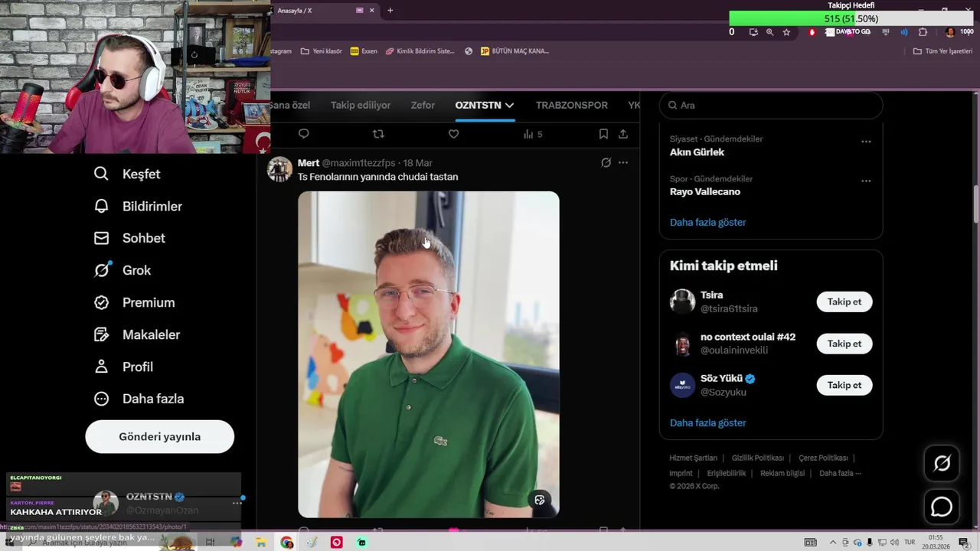Open the photo in Mert's tweet
Image resolution: width=980 pixels, height=551 pixels.
tap(429, 354)
